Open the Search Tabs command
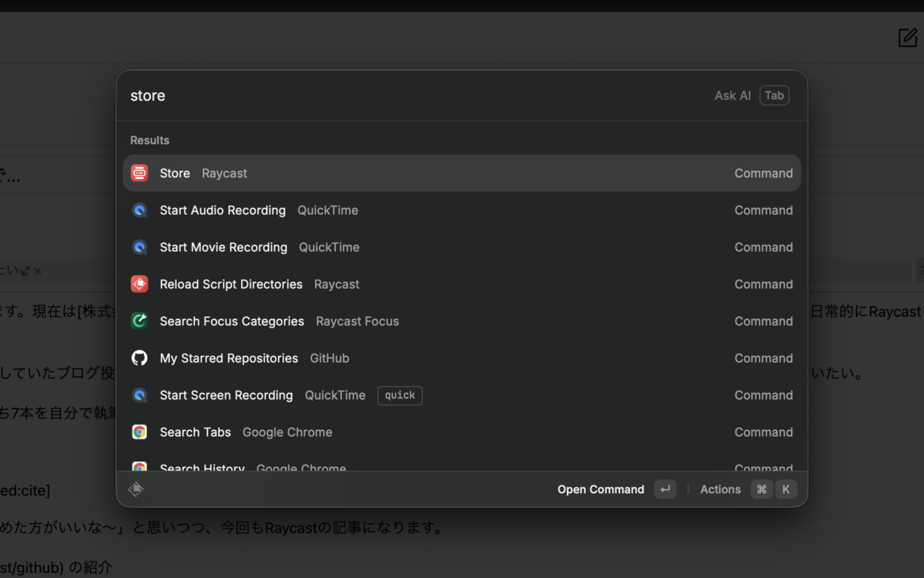 point(462,432)
